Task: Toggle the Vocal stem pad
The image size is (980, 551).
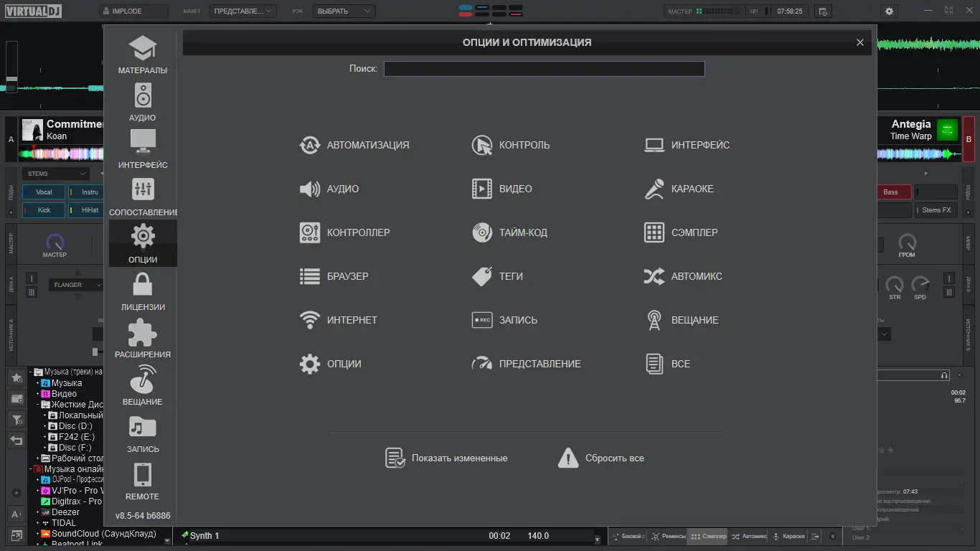Action: point(44,192)
